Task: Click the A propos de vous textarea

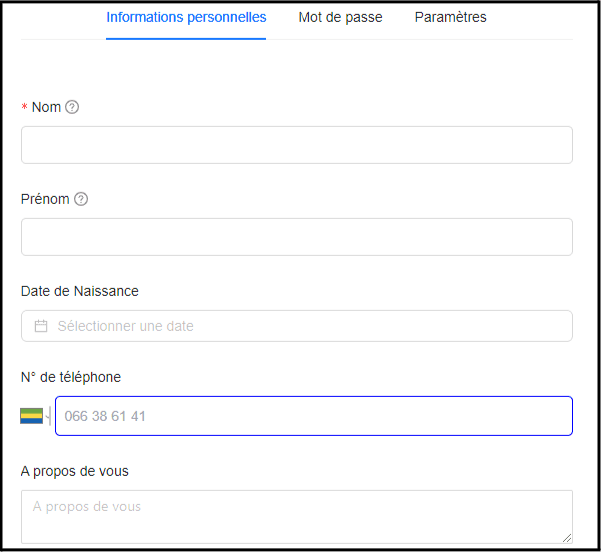Action: [x=297, y=517]
